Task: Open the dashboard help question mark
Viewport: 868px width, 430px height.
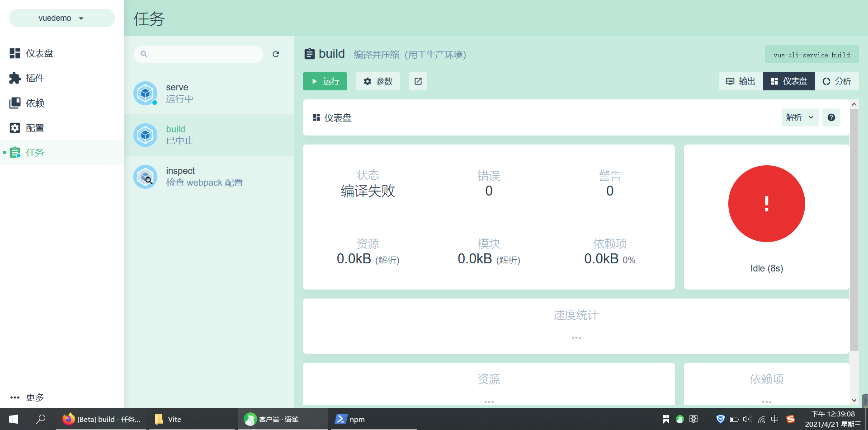Action: click(831, 117)
